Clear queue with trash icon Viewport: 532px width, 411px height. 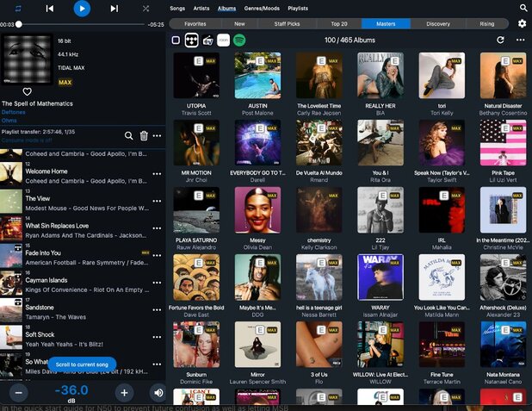point(144,136)
